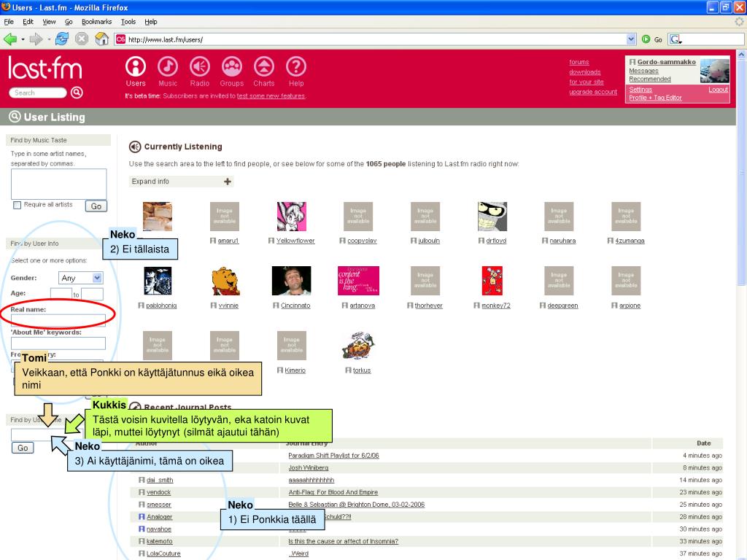Open vvinnie's Winnie the Pooh avatar
This screenshot has height=560, width=747.
click(x=225, y=281)
